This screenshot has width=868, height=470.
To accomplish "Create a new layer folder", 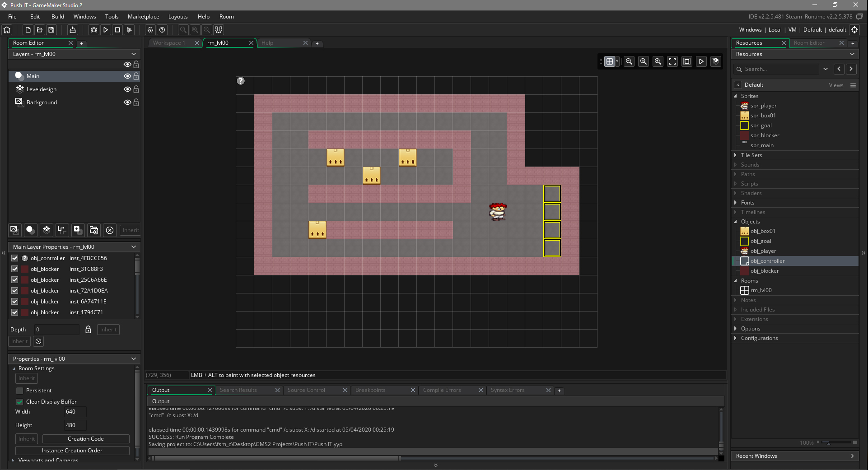I will tap(94, 230).
